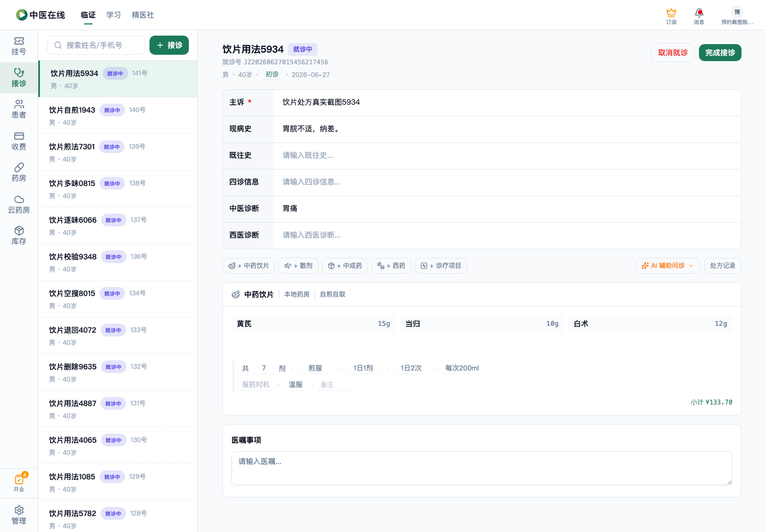Open the 服药时机 timing selector
The width and height of the screenshot is (766, 532).
click(x=256, y=385)
